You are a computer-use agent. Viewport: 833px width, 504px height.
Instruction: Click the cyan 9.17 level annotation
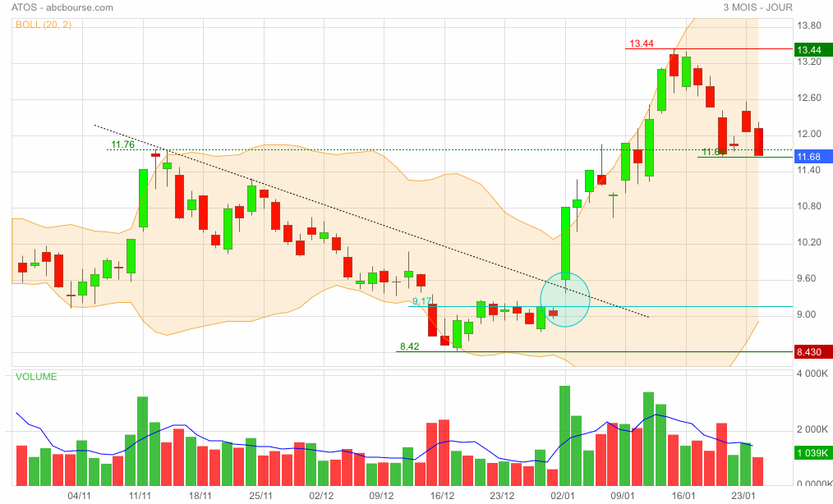(421, 301)
